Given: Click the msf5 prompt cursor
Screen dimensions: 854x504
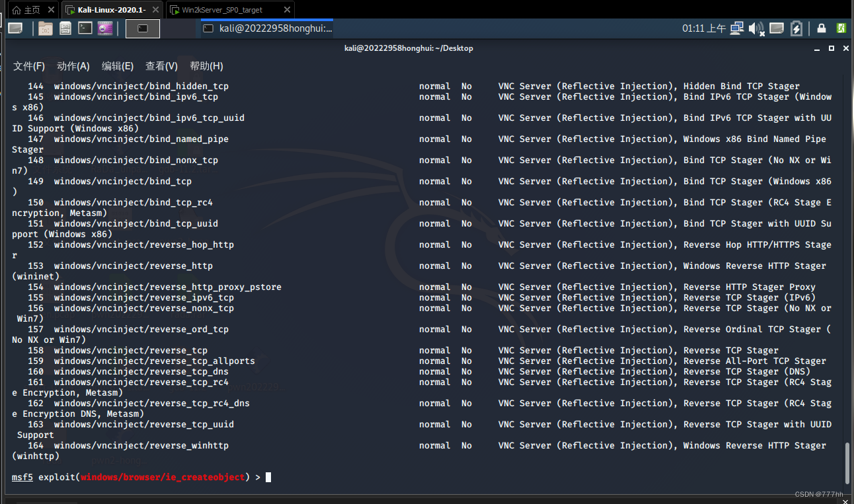Looking at the screenshot, I should [x=268, y=477].
